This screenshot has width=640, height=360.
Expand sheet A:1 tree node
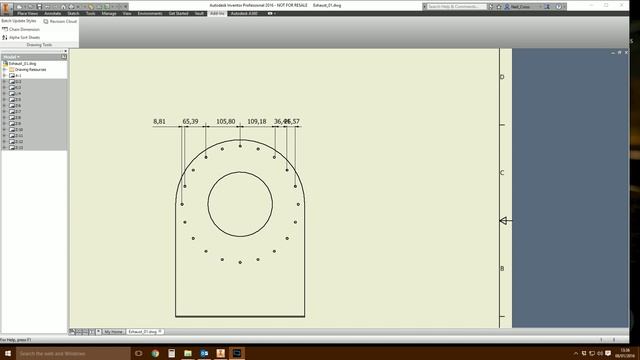click(4, 76)
